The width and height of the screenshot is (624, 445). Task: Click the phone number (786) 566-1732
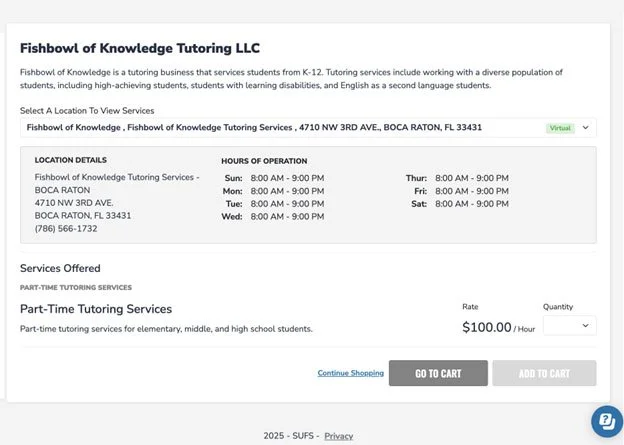[66, 228]
